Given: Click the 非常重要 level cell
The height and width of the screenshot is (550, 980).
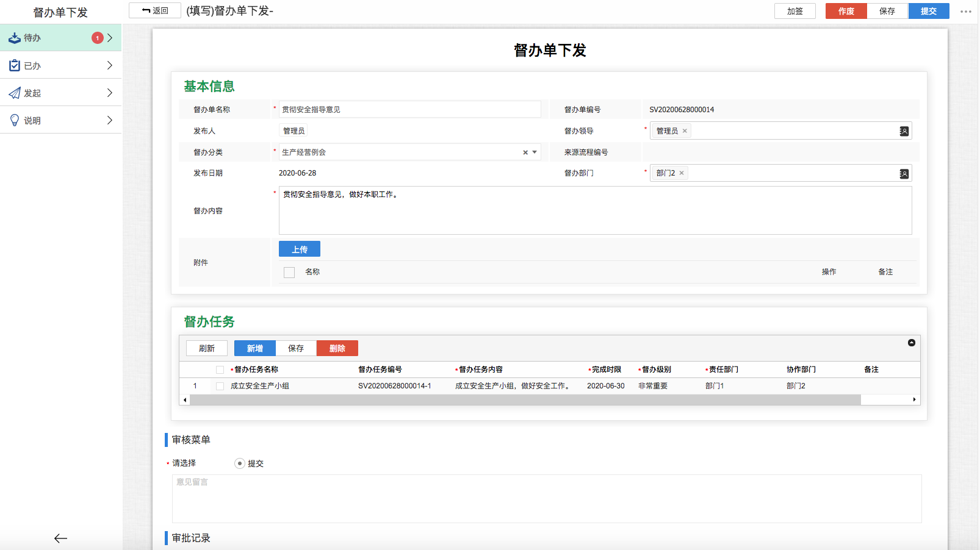Looking at the screenshot, I should 653,386.
